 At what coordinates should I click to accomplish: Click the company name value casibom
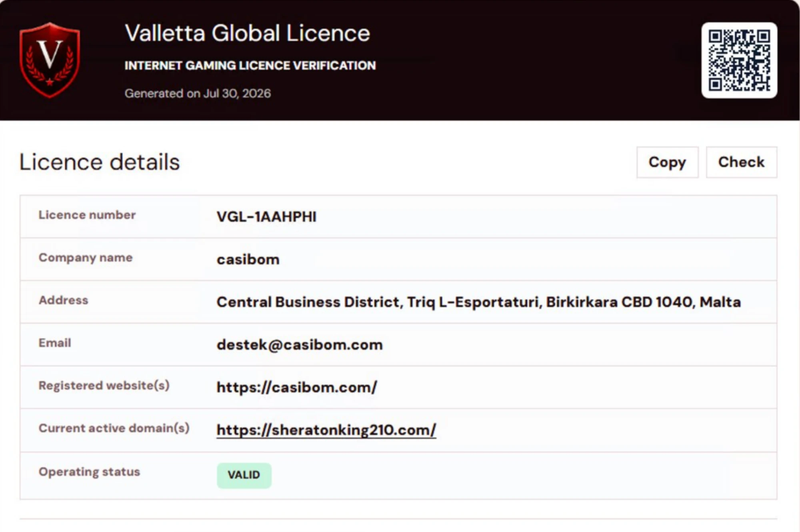tap(248, 260)
